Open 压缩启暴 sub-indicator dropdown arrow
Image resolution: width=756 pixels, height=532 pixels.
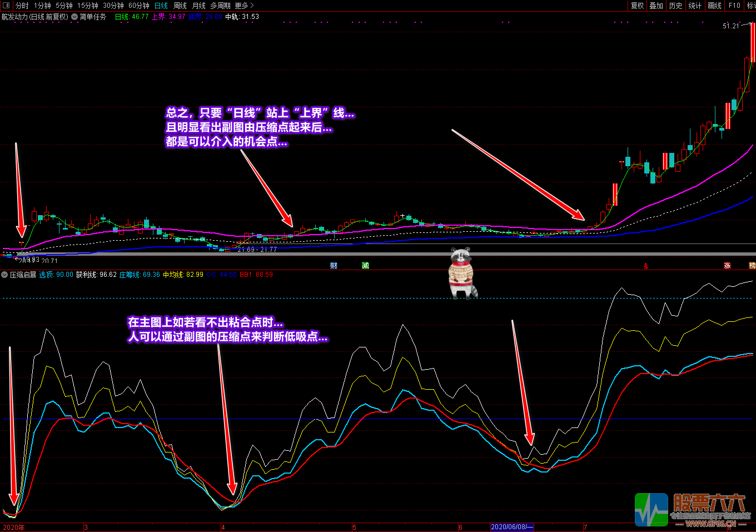(x=4, y=275)
